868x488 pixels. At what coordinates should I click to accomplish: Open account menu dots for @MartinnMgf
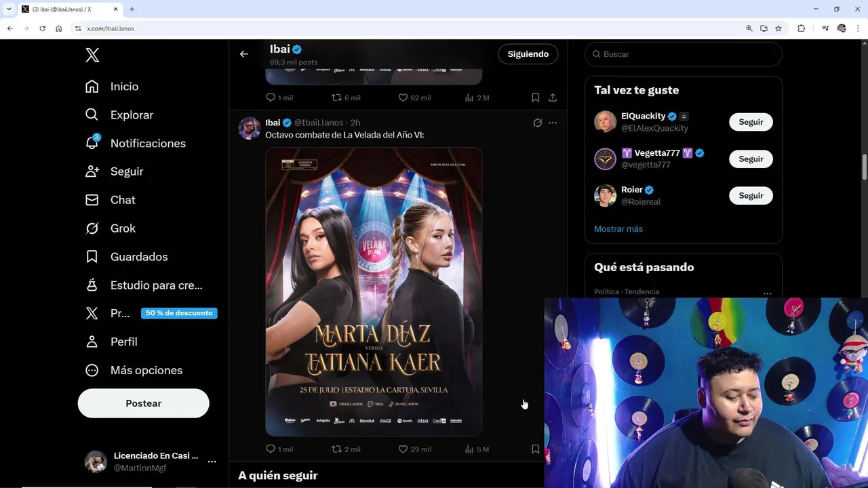pos(212,462)
